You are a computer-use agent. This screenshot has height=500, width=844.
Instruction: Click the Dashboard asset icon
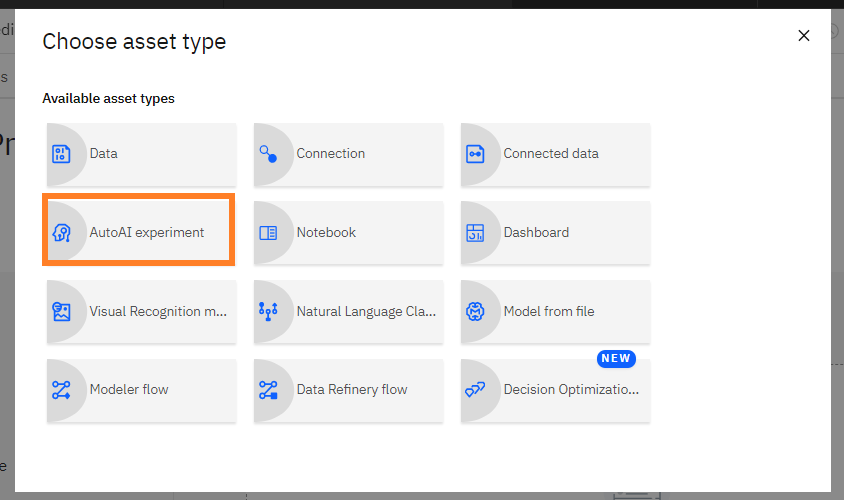[x=475, y=233]
